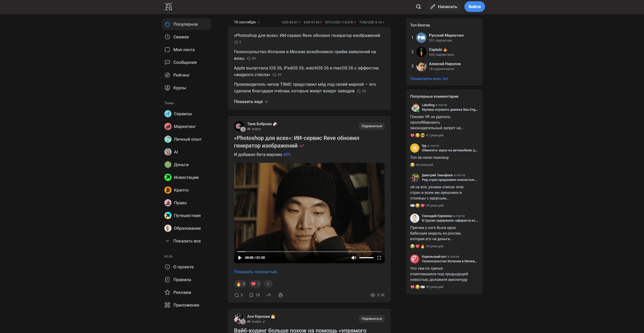Add a new reaction with plus button
Screen dimensions: 644x333
268,284
